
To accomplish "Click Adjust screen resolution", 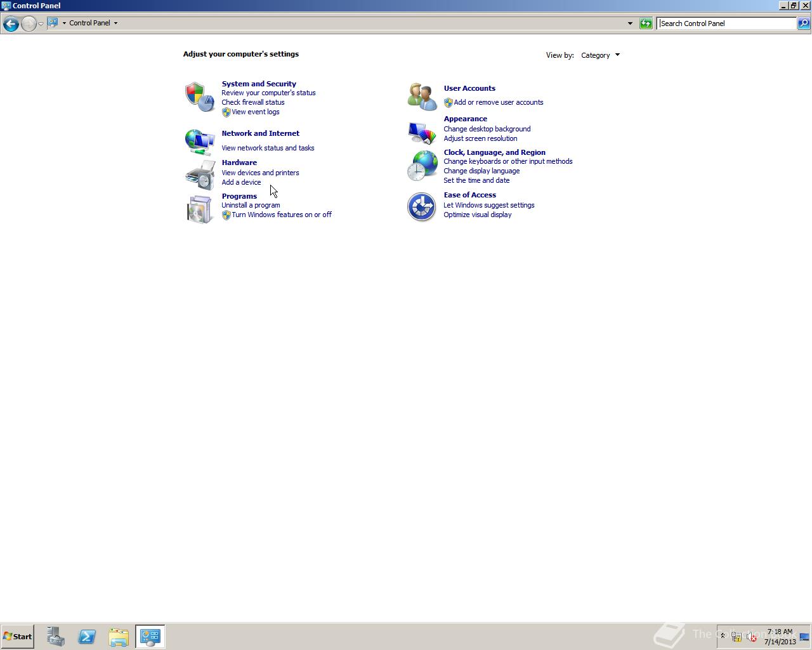I will 480,138.
